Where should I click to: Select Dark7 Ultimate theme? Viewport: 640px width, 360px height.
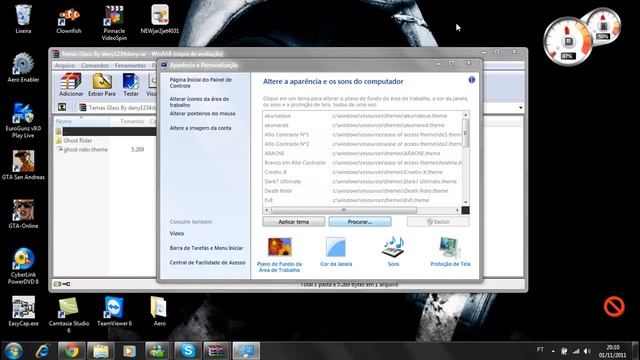362,182
